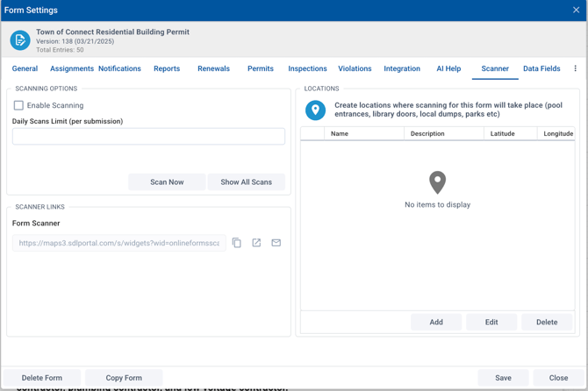The image size is (588, 391).
Task: Go to the Data Fields tab
Action: click(541, 68)
